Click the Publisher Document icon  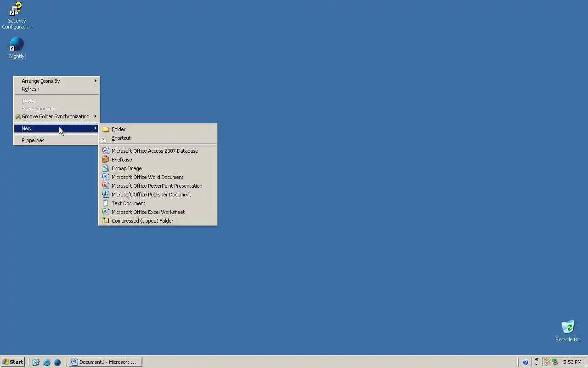[106, 195]
